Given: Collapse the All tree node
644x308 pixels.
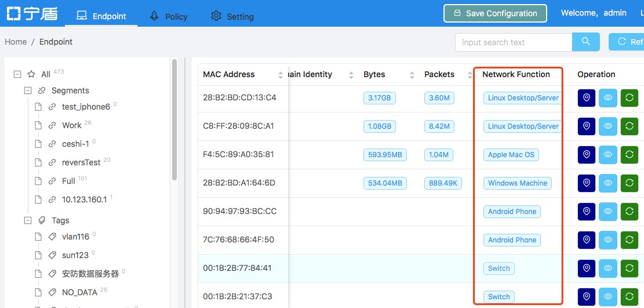Looking at the screenshot, I should coord(17,74).
